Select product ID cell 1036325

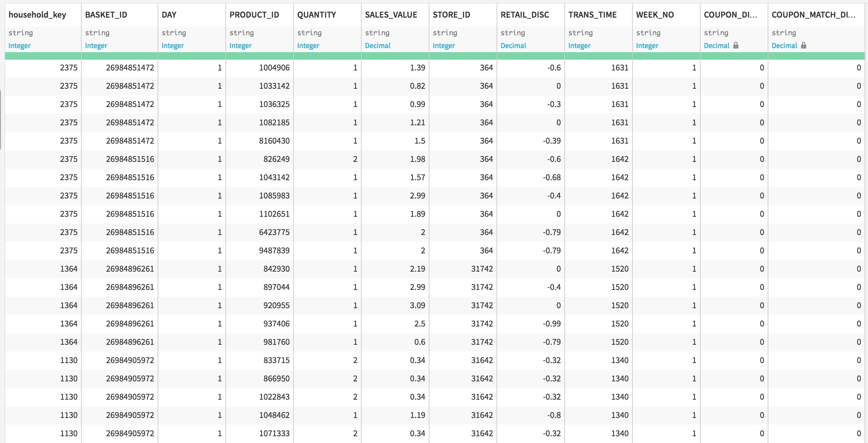[260, 104]
